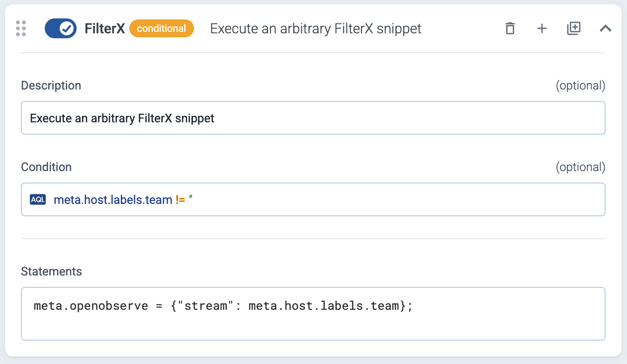This screenshot has height=364, width=627.
Task: Click the orange conditional badge
Action: pos(162,28)
